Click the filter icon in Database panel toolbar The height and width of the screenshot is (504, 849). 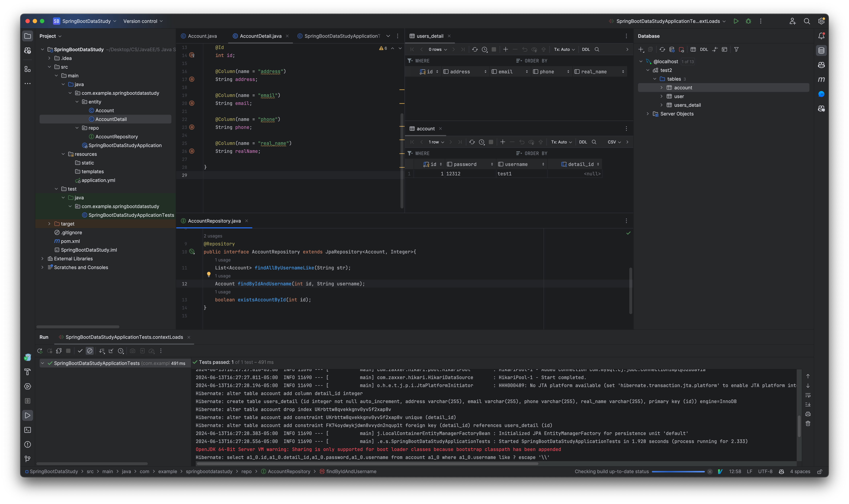coord(736,49)
